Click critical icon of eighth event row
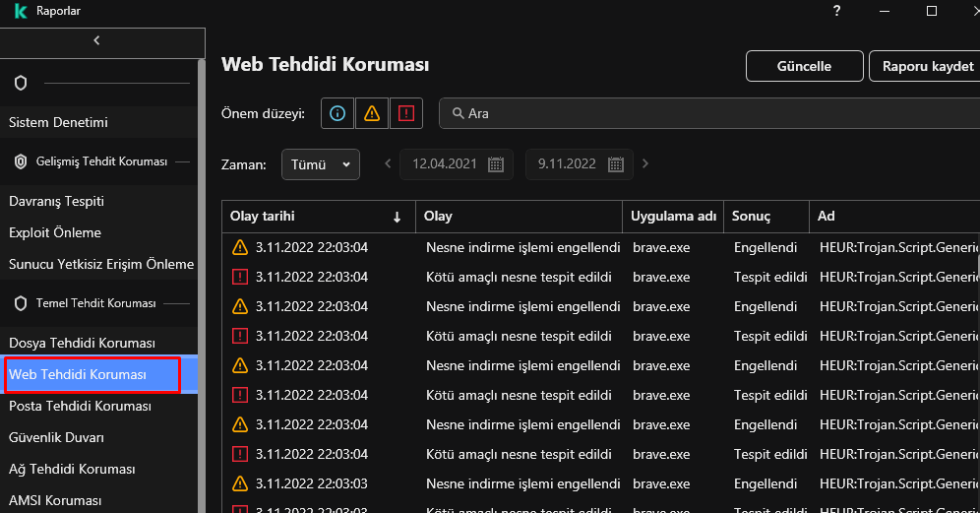Viewport: 980px width, 513px height. point(240,454)
